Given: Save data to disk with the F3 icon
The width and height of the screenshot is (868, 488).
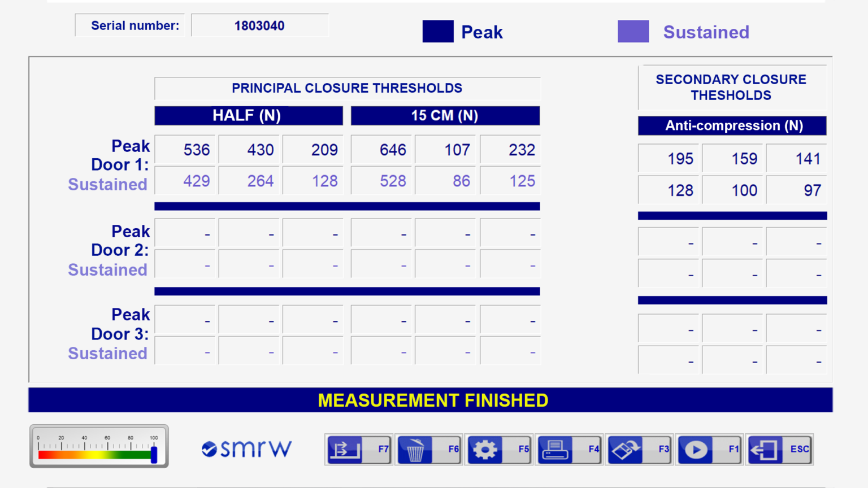Looking at the screenshot, I should point(639,449).
